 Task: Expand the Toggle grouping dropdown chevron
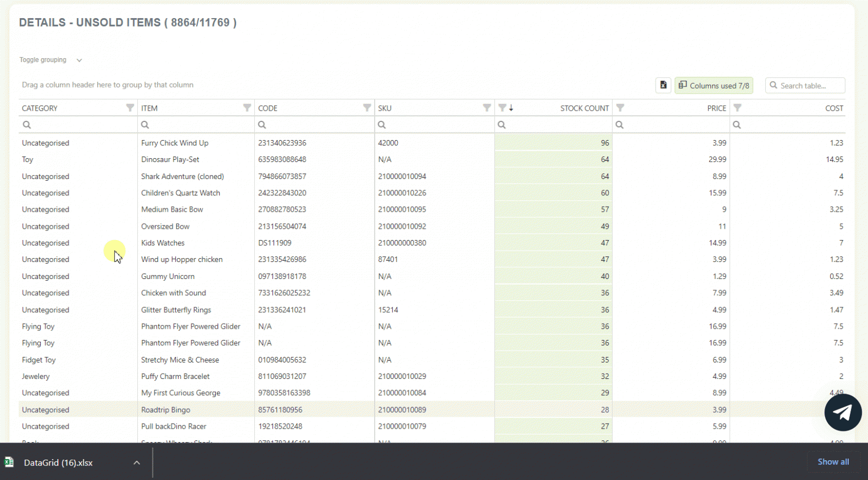(79, 59)
